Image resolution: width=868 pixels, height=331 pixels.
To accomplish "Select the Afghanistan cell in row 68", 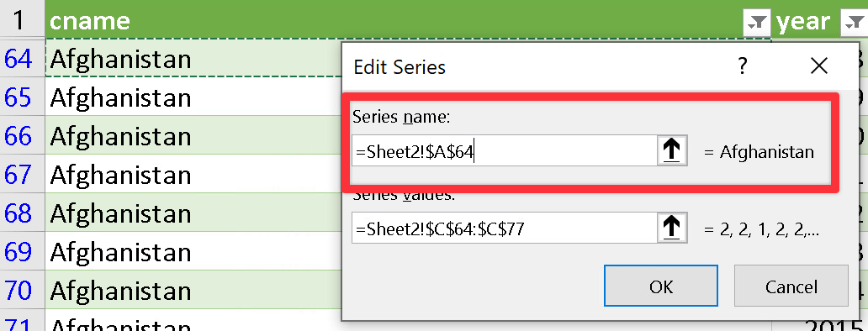I will tap(193, 213).
